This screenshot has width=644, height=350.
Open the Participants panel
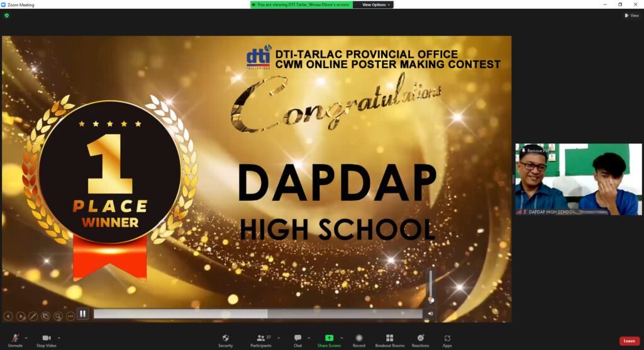tap(261, 341)
